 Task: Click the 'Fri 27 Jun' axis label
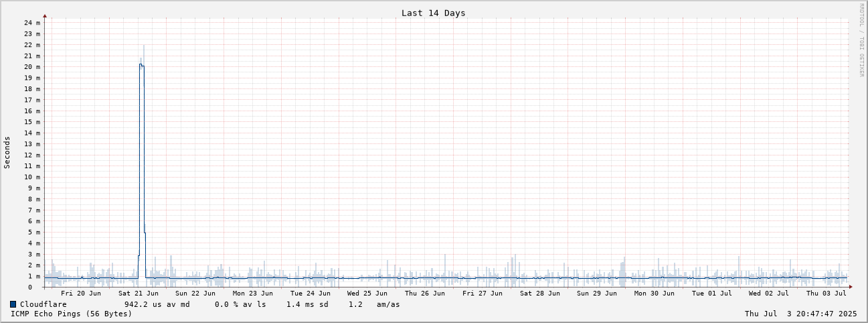(483, 293)
